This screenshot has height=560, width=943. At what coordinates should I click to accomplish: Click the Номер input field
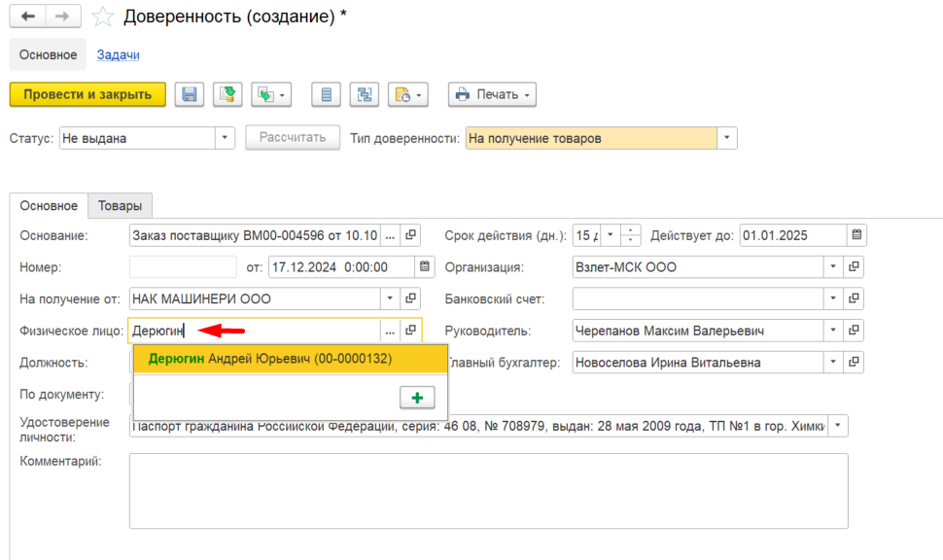pos(183,267)
